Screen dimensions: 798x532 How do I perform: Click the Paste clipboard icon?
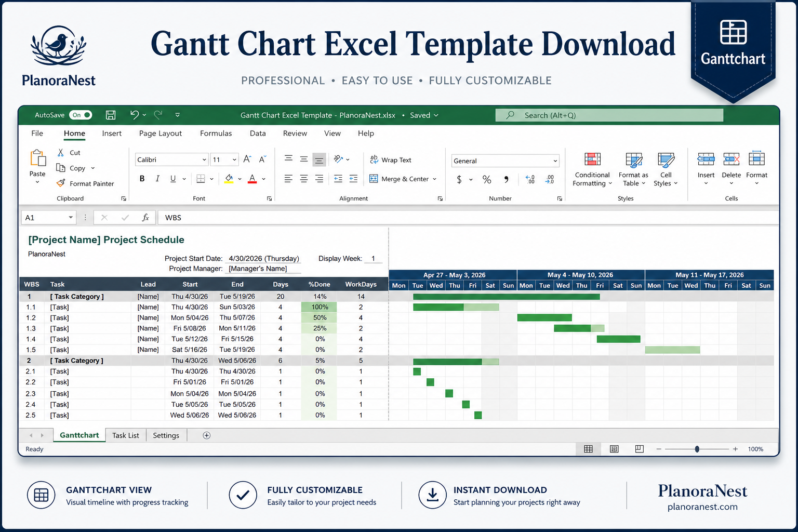37,157
